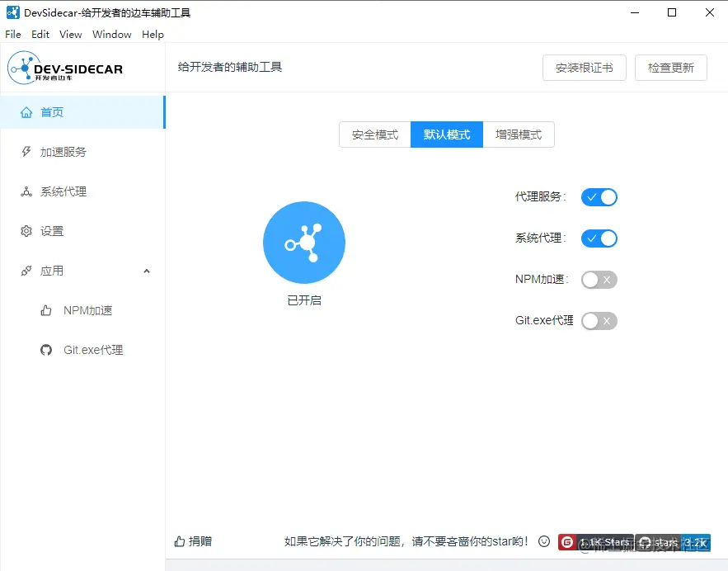Select the 增强模式 option
The image size is (728, 571).
click(519, 134)
